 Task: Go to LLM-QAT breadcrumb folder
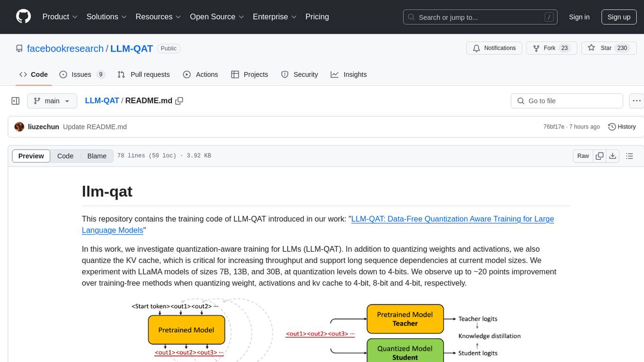[102, 101]
